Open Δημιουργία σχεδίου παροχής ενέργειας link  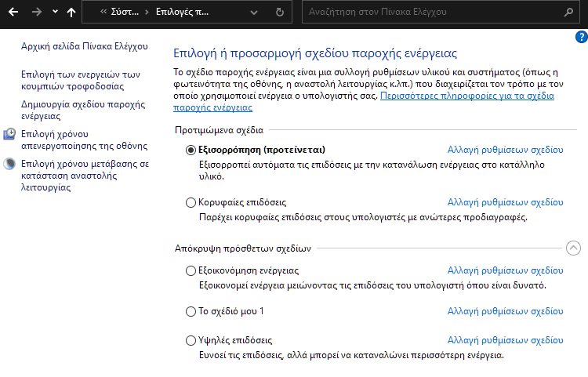pyautogui.click(x=83, y=111)
